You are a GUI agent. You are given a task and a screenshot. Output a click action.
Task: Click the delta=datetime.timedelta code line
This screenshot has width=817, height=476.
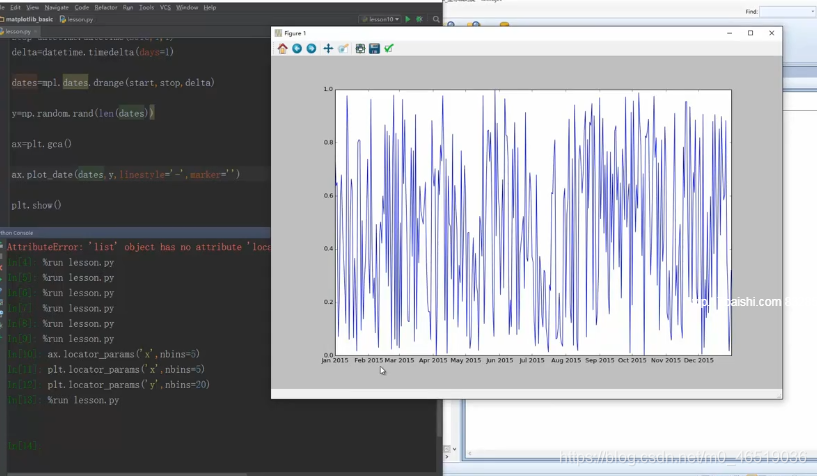click(93, 52)
